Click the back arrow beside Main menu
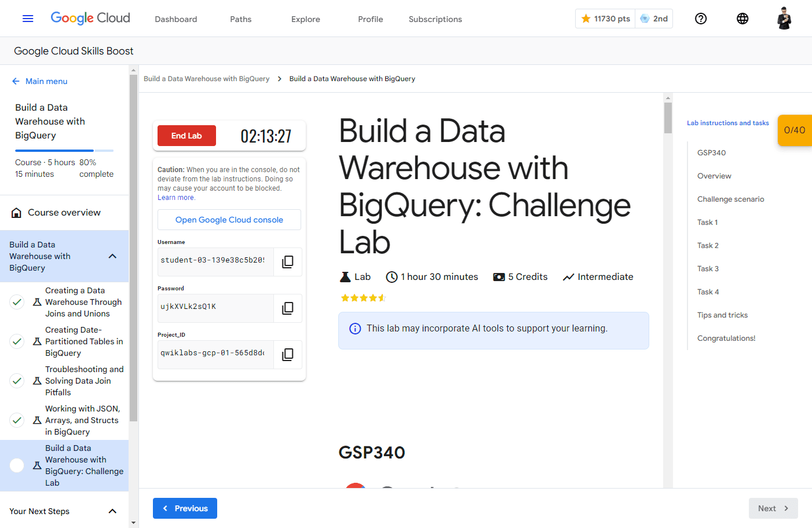Image resolution: width=812 pixels, height=528 pixels. 16,81
